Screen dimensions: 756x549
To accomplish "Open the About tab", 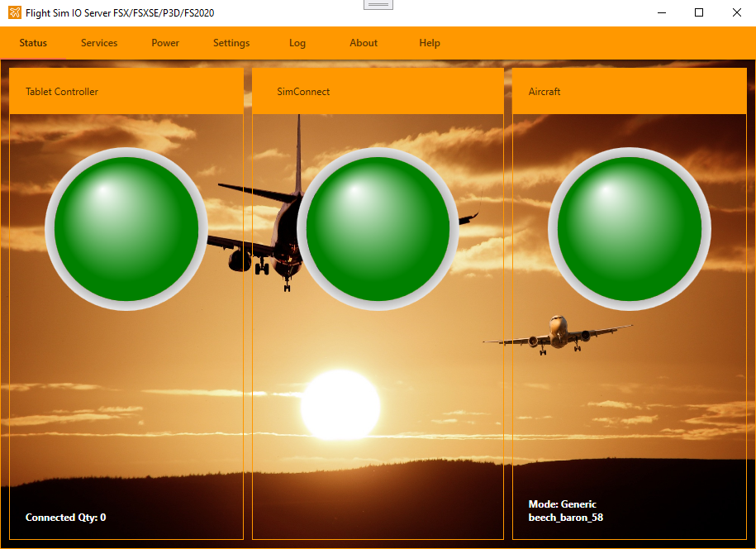I will 363,43.
